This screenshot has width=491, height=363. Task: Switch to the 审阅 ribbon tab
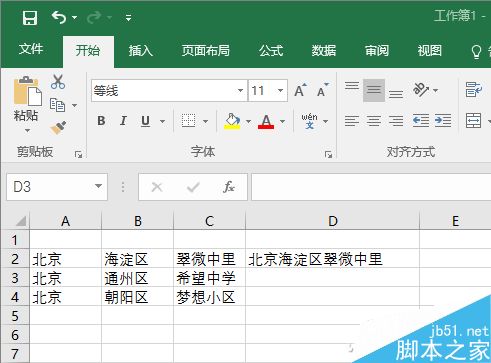(377, 51)
